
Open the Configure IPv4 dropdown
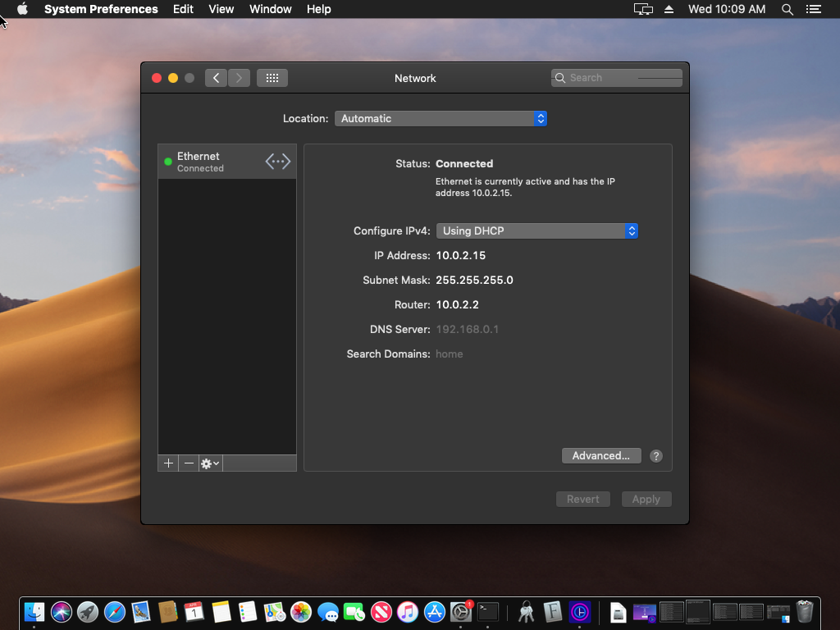point(536,231)
